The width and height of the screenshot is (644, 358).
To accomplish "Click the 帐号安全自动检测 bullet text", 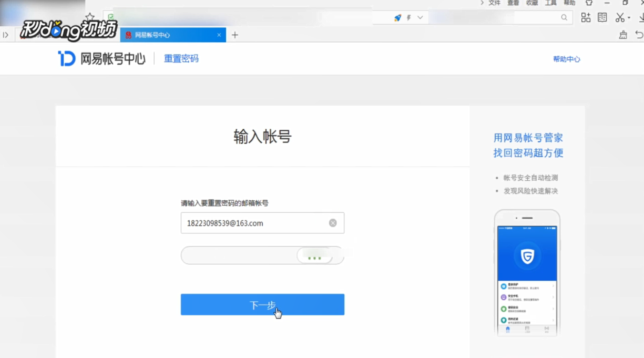I will coord(531,178).
